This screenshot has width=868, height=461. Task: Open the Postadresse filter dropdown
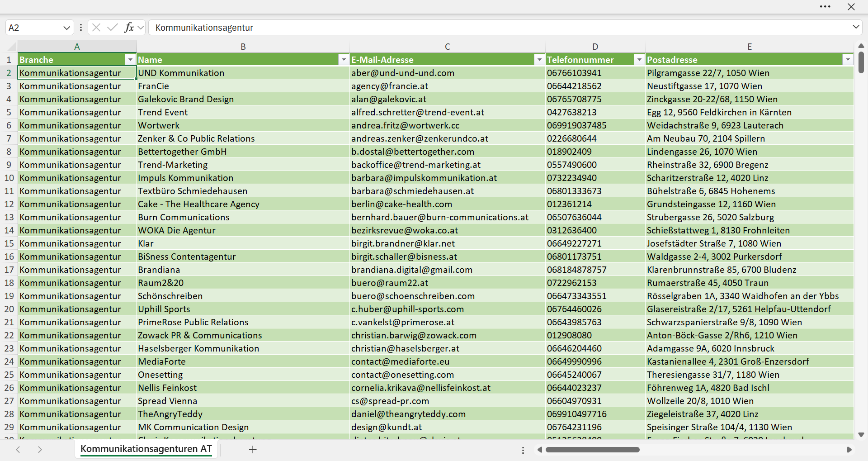pyautogui.click(x=848, y=60)
